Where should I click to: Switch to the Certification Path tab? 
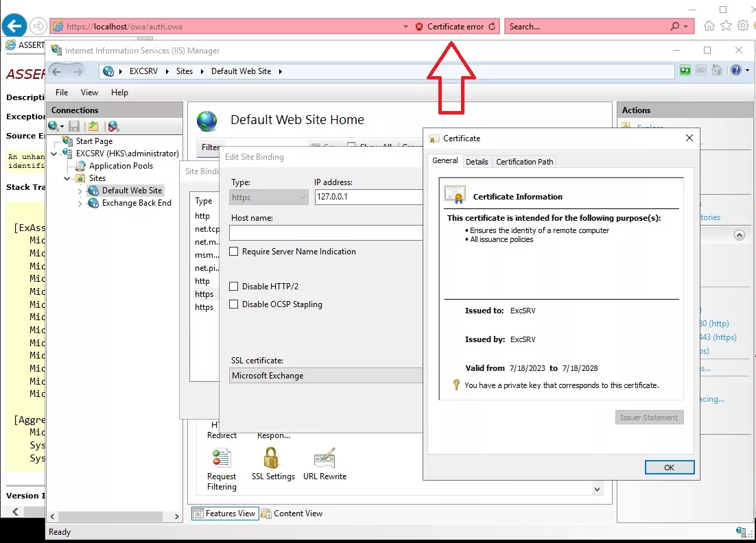point(525,162)
